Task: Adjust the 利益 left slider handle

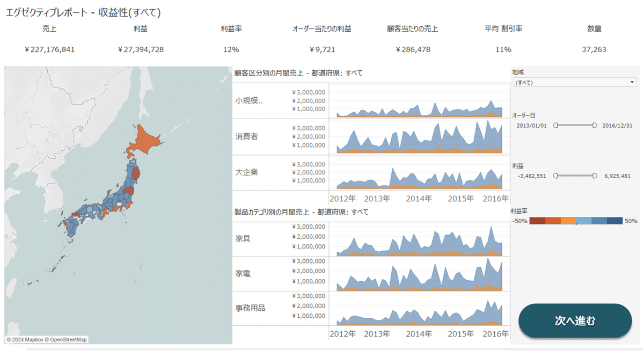Action: (x=555, y=175)
